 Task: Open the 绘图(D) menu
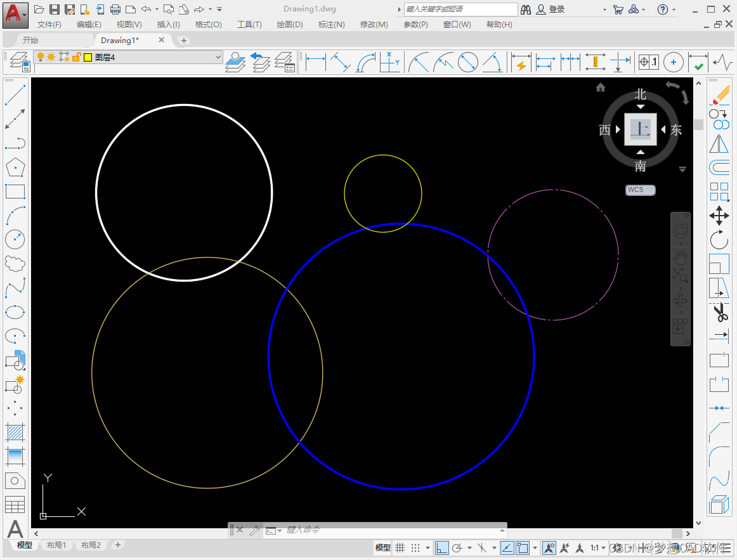click(289, 25)
